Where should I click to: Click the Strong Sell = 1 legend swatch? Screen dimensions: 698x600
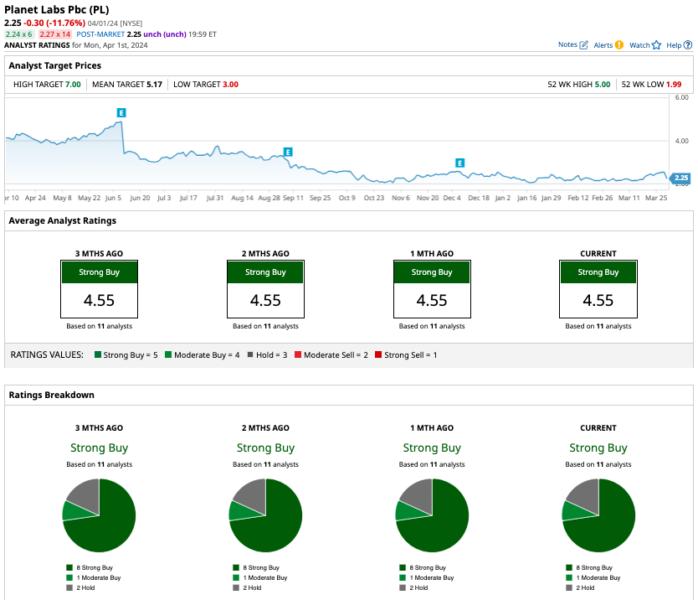pyautogui.click(x=378, y=355)
